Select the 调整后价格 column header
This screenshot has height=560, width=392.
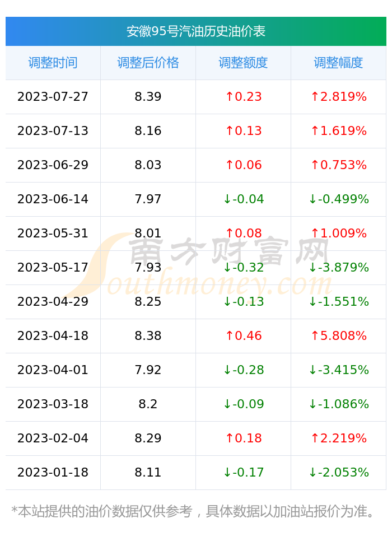[x=148, y=63]
